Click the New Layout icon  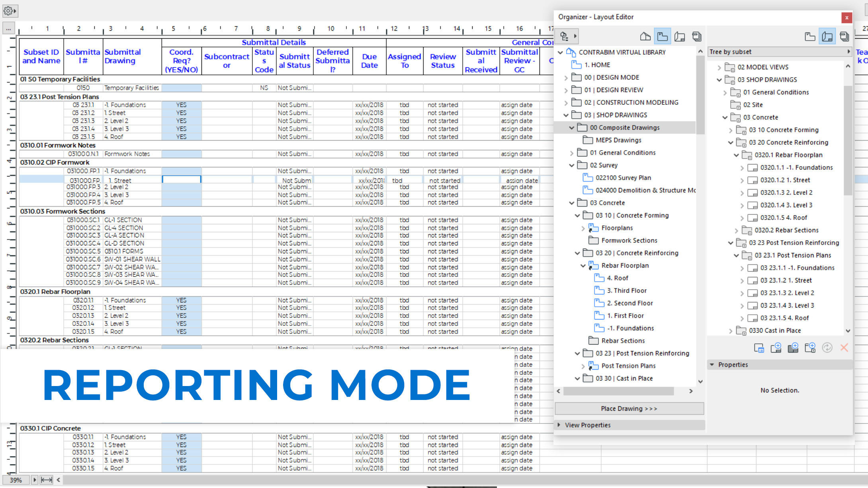[x=776, y=348]
